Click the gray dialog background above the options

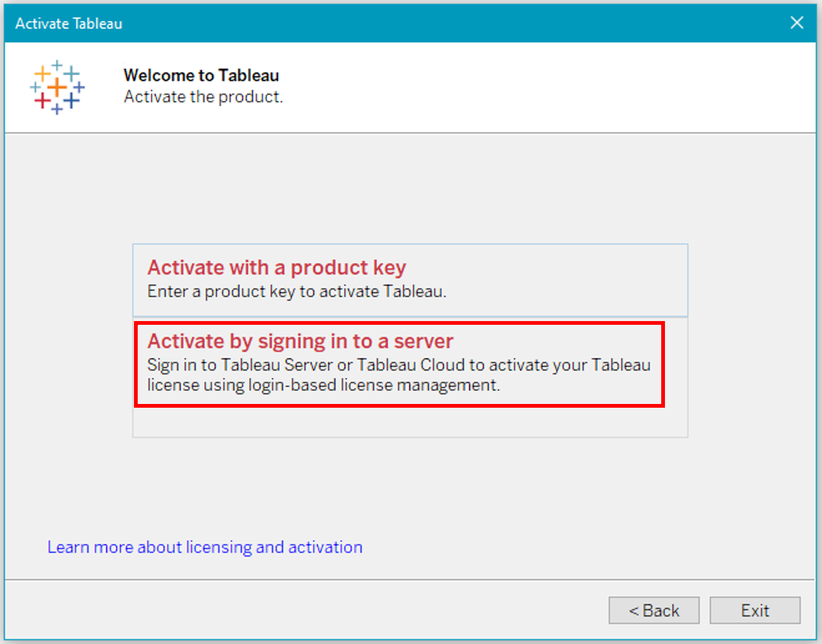[410, 187]
